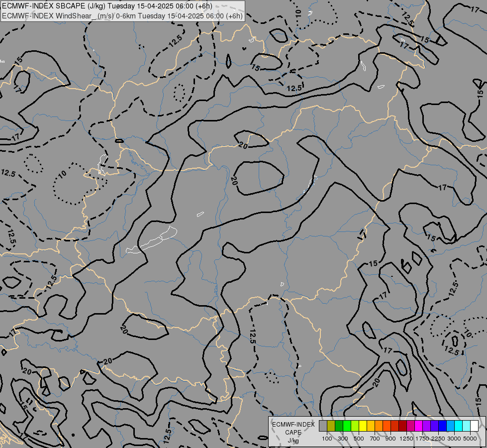Pick the golden amber legend swatch
The image size is (487, 448).
click(371, 426)
